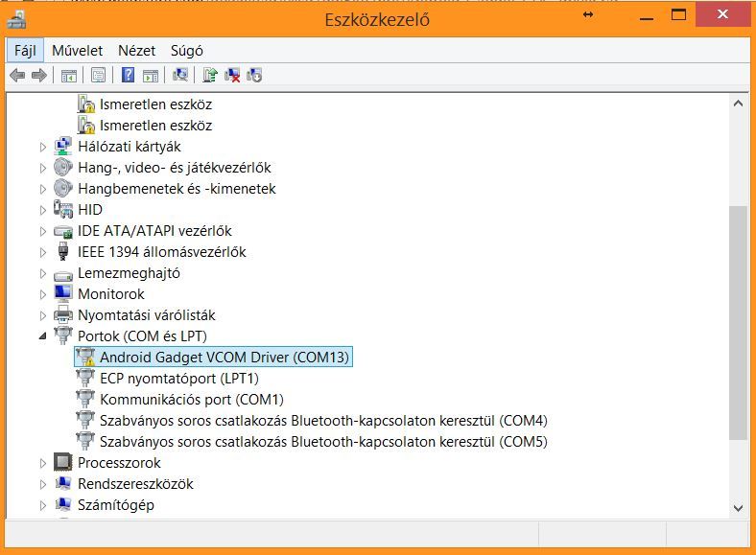Click the Lemezmeghajtó drive icon
The image size is (756, 555).
click(63, 274)
